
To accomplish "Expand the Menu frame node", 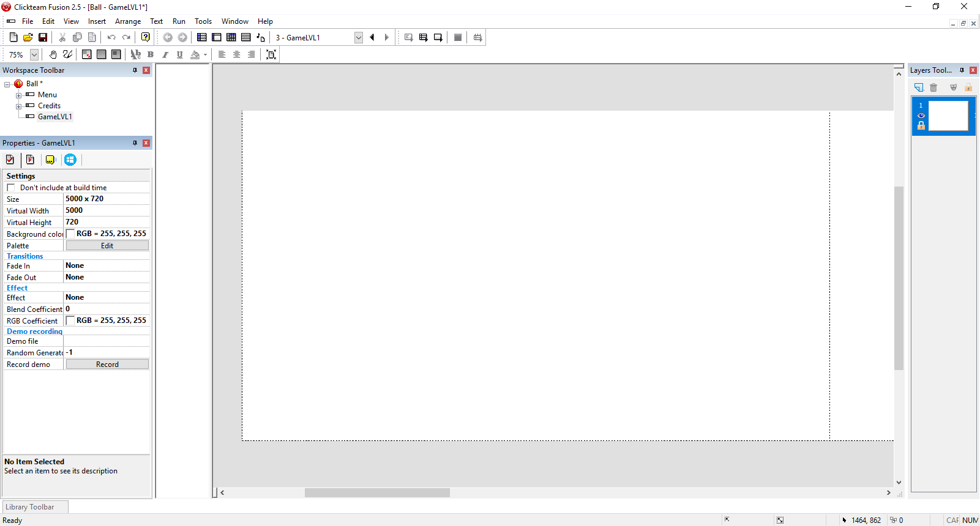I will pyautogui.click(x=18, y=95).
